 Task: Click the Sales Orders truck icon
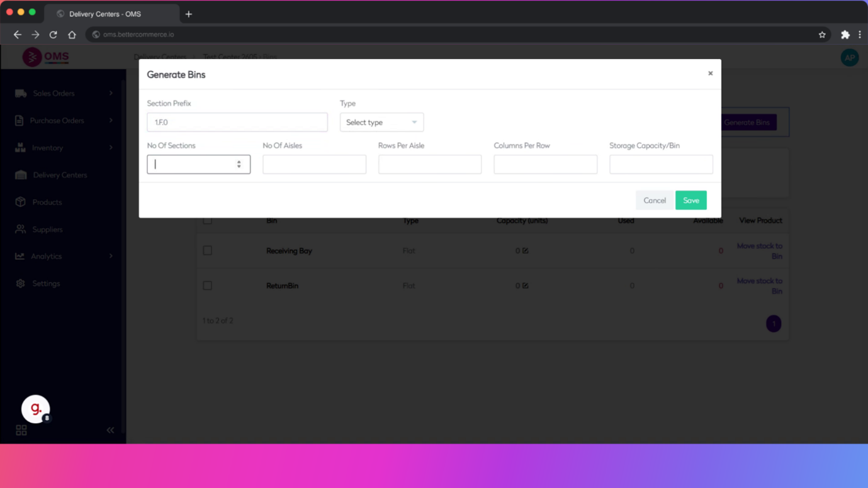tap(21, 93)
